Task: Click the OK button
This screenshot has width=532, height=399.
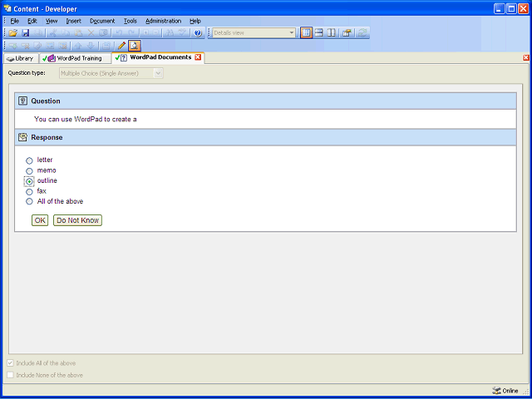Action: click(40, 220)
